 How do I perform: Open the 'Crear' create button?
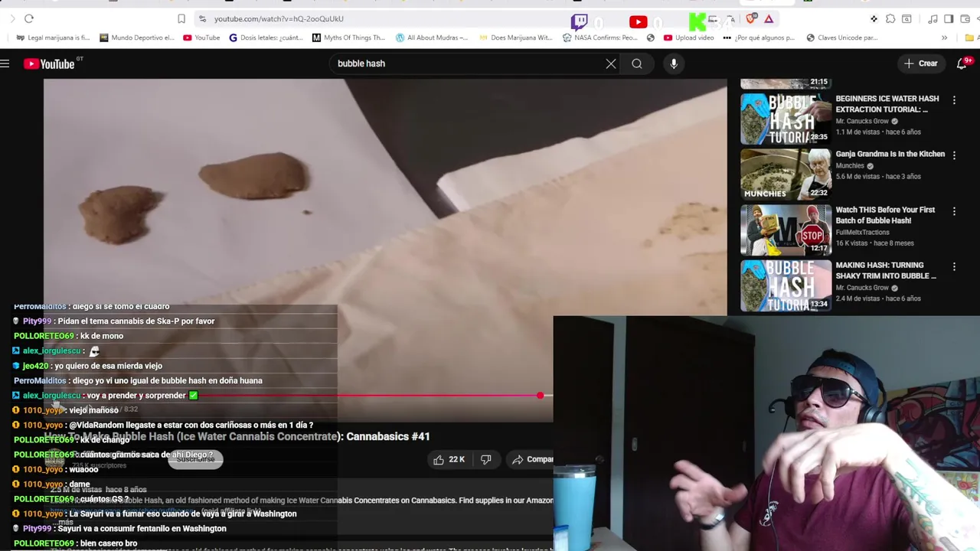pos(921,64)
